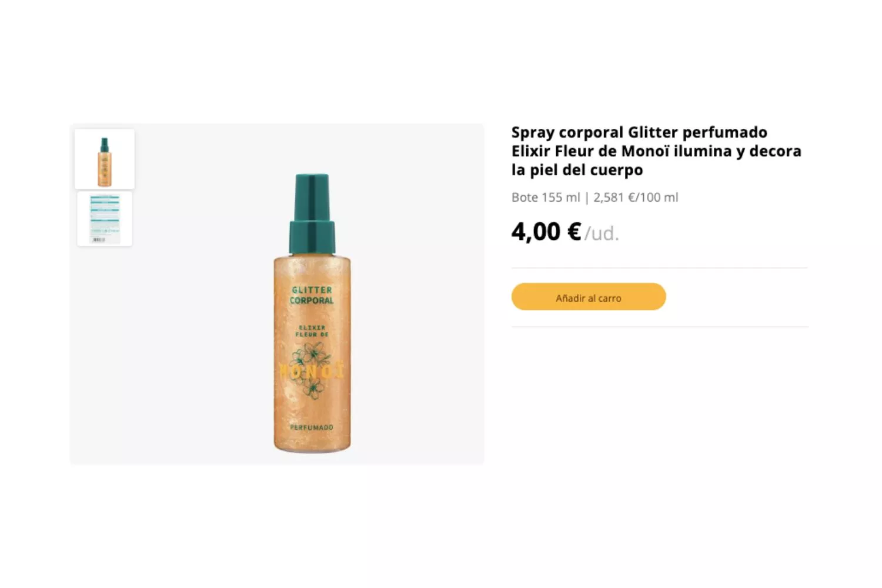Click the MONOÏ lettering on the bottle
This screenshot has width=882, height=588.
[x=312, y=372]
